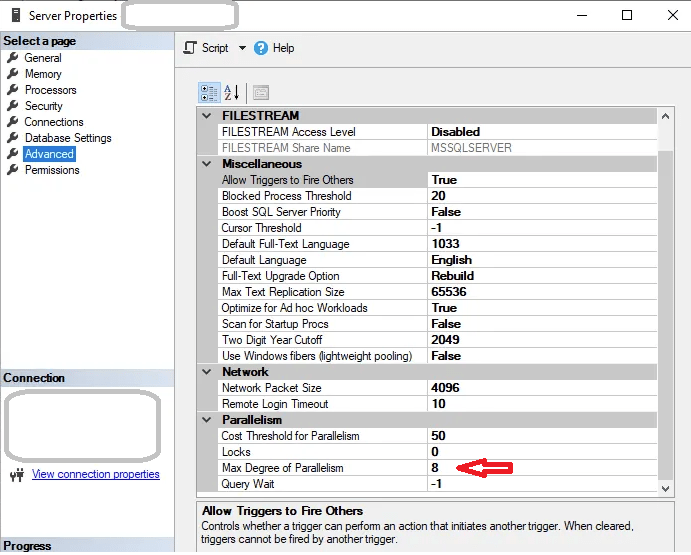Click the Help icon in toolbar
Image resolution: width=691 pixels, height=555 pixels.
coord(262,48)
